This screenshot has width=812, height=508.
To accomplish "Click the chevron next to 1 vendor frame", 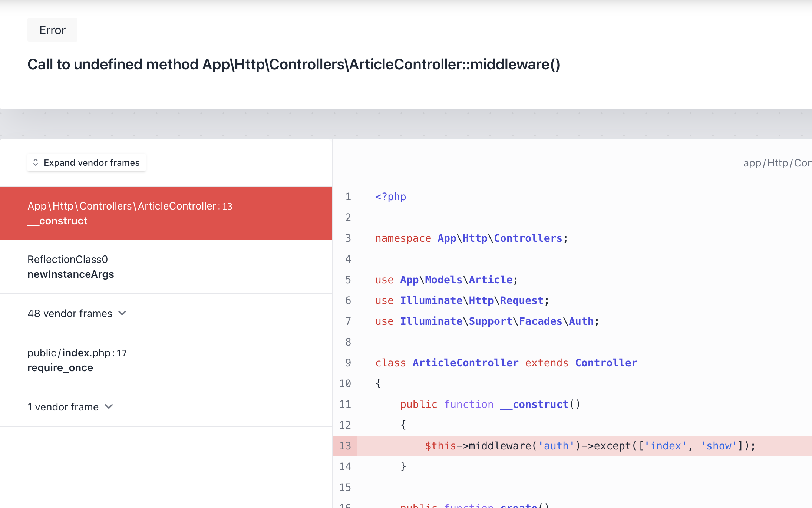I will [x=109, y=407].
